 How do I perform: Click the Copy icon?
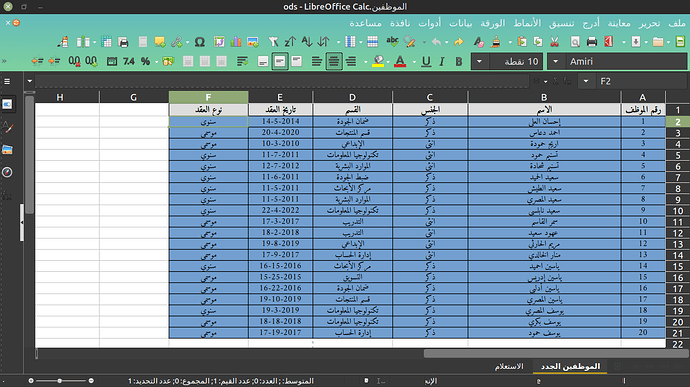(x=538, y=42)
